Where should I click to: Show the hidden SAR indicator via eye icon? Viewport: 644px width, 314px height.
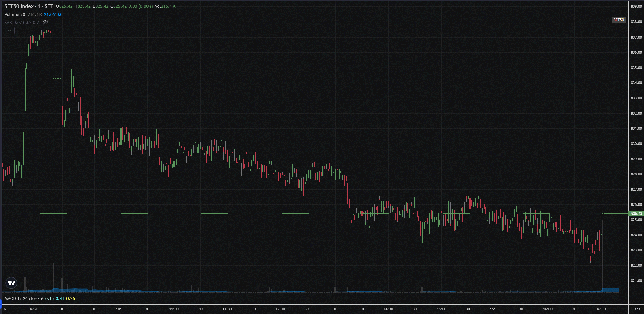[x=45, y=22]
